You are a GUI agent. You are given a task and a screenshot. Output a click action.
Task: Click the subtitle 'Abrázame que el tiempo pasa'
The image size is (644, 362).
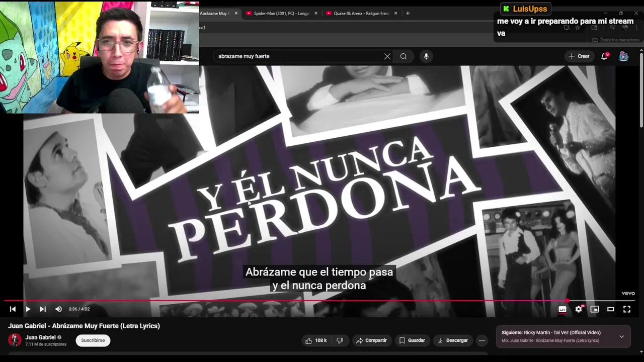point(319,272)
